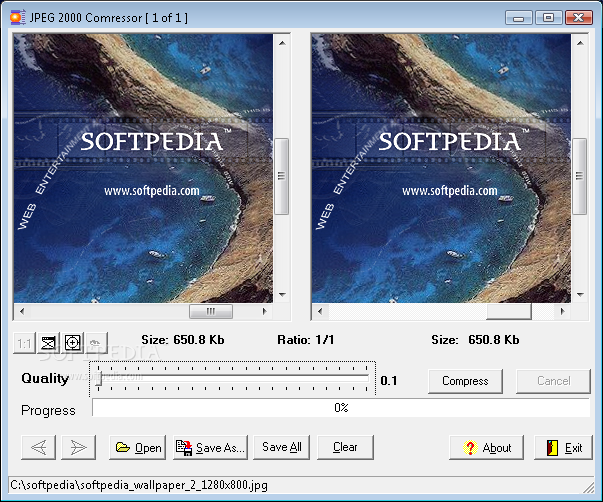Click the disabled Cancel button
Image resolution: width=603 pixels, height=502 pixels.
[553, 381]
